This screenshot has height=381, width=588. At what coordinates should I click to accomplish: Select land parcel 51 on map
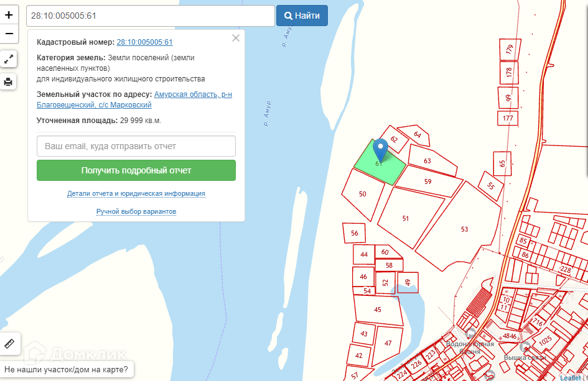406,218
